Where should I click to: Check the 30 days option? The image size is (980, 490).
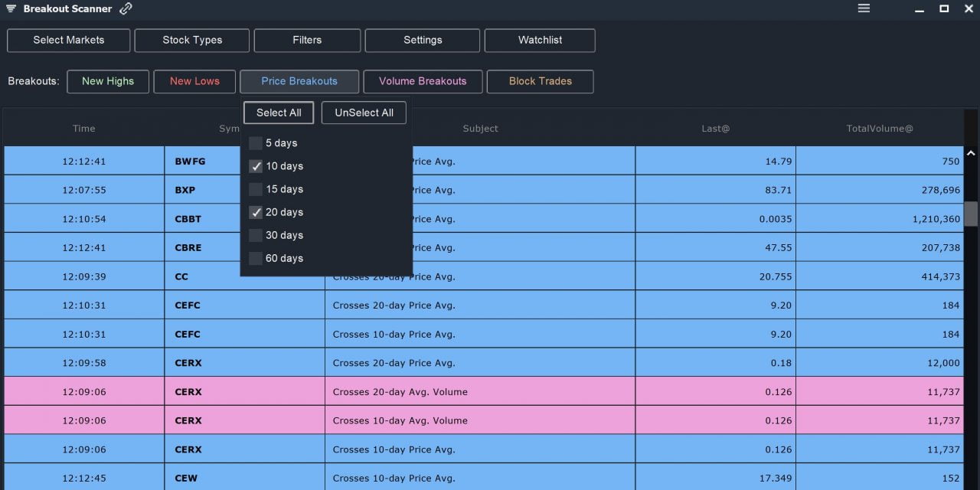click(255, 235)
